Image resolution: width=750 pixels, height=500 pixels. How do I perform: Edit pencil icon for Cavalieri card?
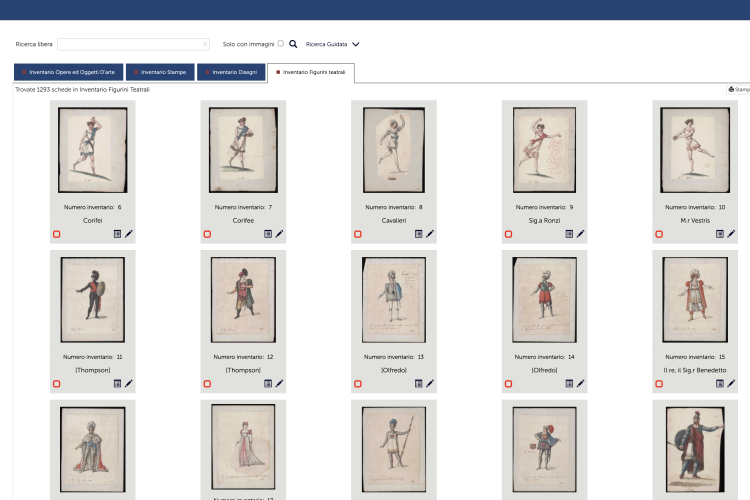(430, 234)
